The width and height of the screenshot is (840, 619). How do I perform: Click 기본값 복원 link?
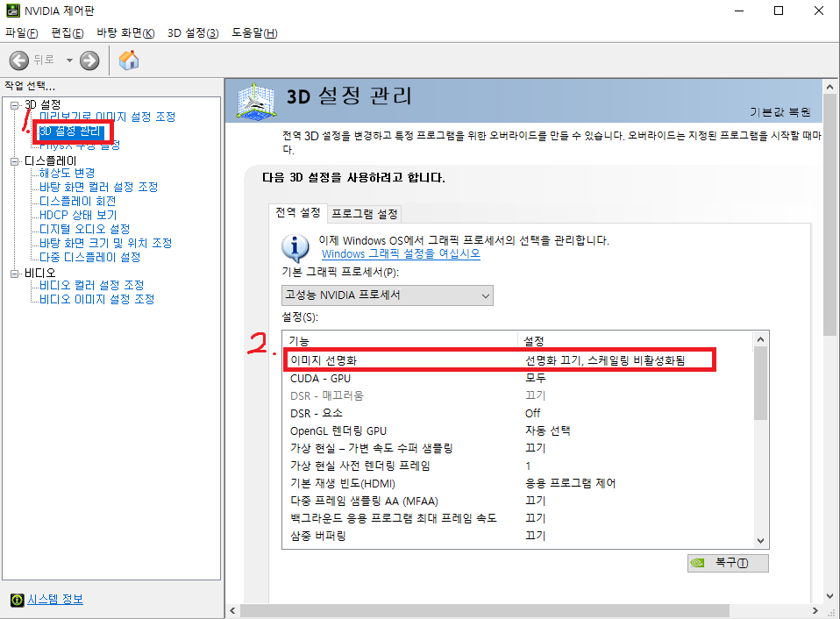pos(780,112)
